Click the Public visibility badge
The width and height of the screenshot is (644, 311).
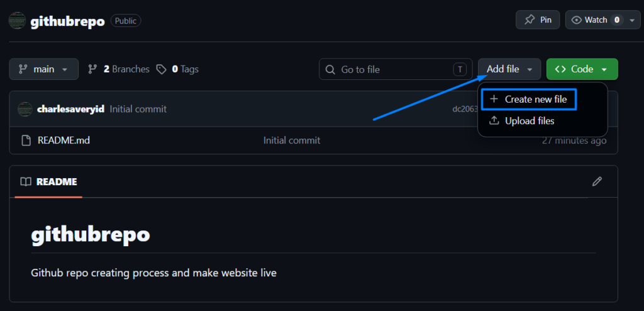point(126,21)
